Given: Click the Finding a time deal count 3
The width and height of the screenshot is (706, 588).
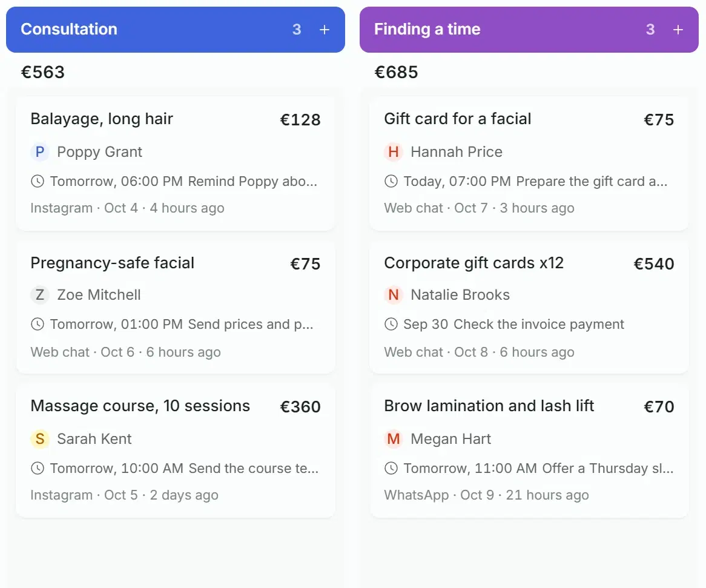Looking at the screenshot, I should click(x=650, y=30).
